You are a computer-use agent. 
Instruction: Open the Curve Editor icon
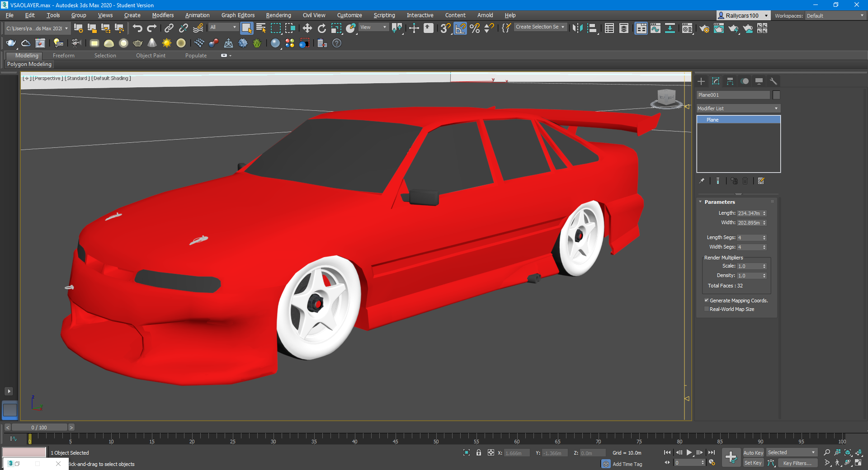click(x=656, y=28)
